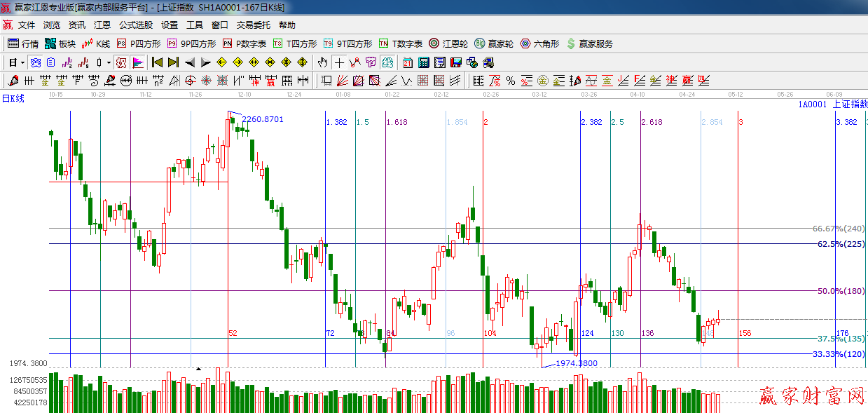The height and width of the screenshot is (413, 868).
Task: Select the 50.0%(180) retracement level label
Action: 841,291
